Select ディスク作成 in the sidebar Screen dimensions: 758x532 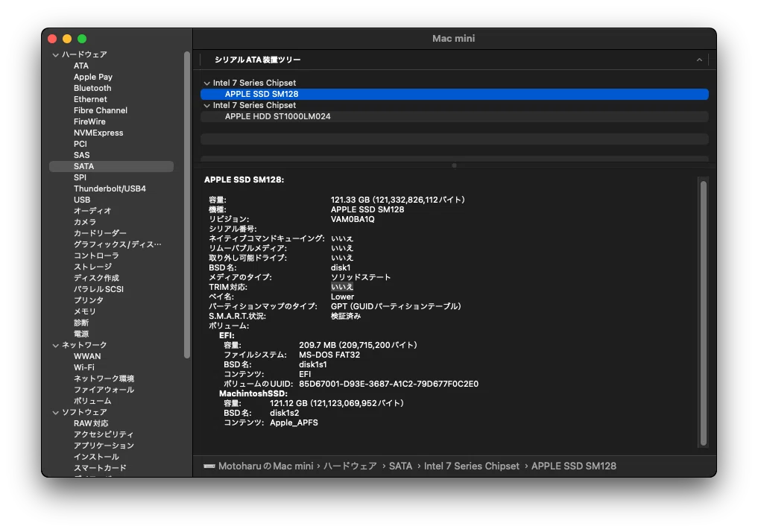[x=96, y=278]
